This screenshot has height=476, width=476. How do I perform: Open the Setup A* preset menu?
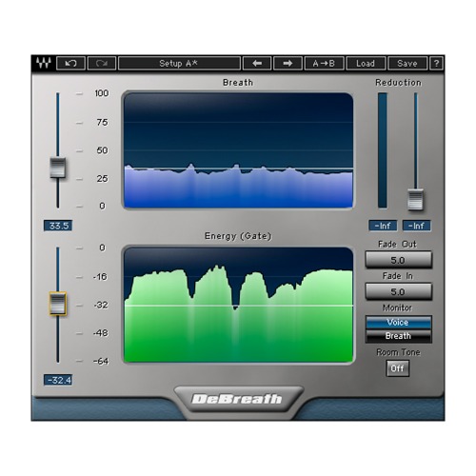179,63
